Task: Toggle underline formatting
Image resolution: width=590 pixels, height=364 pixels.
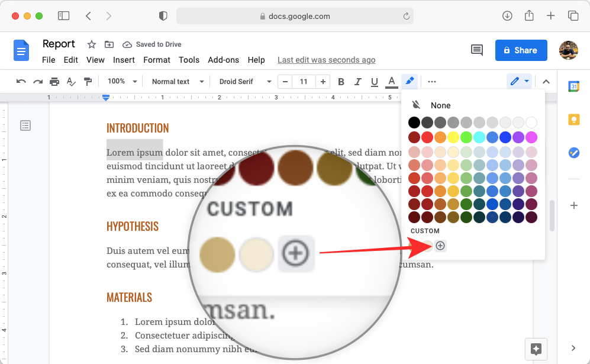Action: [x=374, y=81]
